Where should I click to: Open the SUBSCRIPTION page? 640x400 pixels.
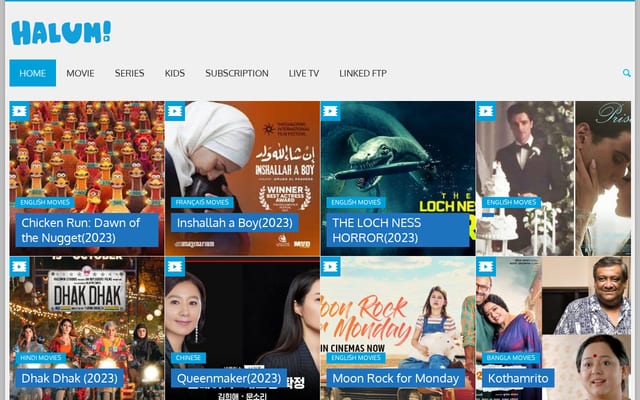coord(237,73)
